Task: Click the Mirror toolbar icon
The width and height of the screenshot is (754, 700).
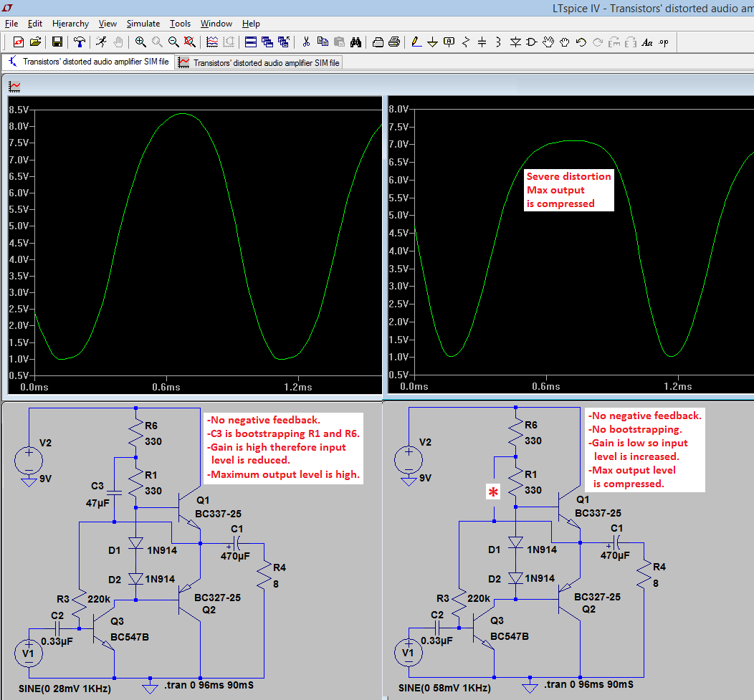Action: (x=631, y=42)
